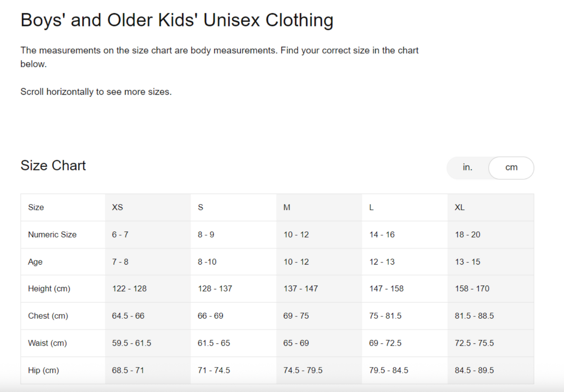Click the Size Chart heading
The image size is (564, 392).
[53, 165]
